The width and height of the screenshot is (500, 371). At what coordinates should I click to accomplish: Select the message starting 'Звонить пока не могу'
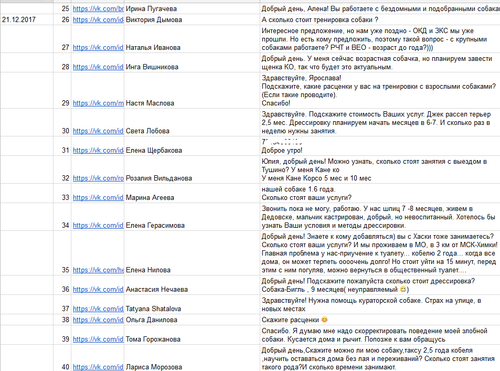tap(380, 217)
